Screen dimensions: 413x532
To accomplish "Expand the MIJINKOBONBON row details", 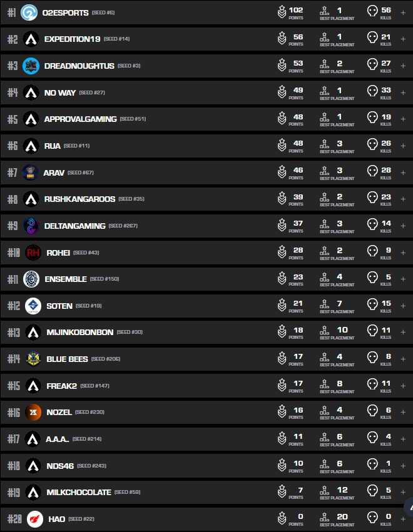I will [x=402, y=332].
